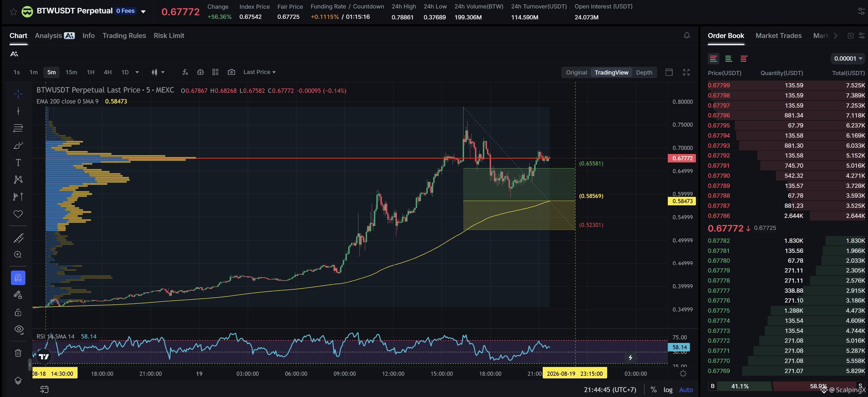Toggle percent scale mode
Screen dimensions: 868x397
[x=653, y=390]
